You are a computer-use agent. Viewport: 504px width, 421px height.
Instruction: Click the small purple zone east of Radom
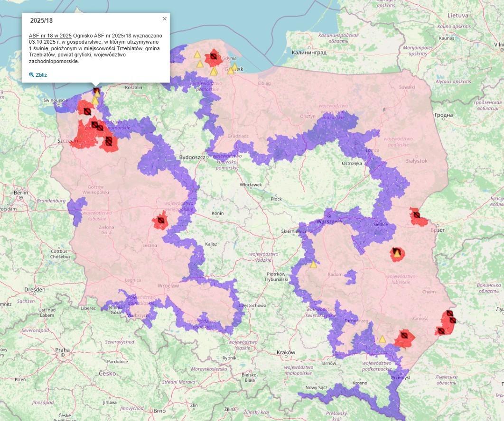350,276
